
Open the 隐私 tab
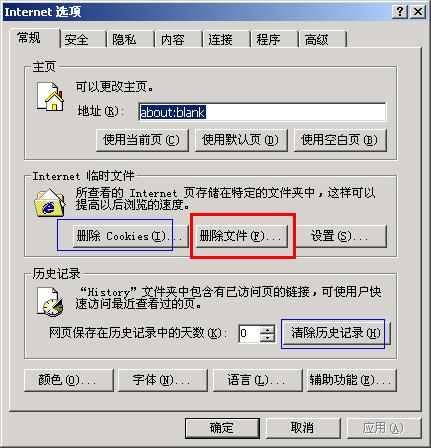click(x=124, y=40)
